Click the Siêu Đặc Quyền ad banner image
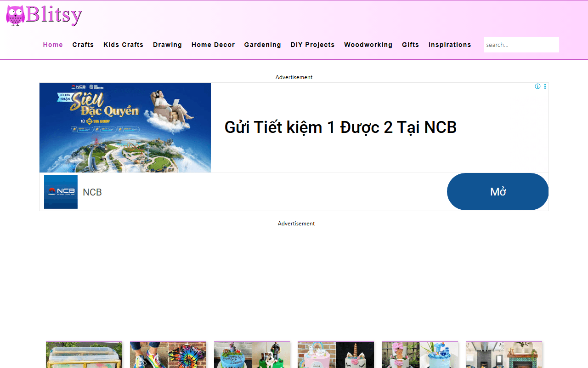Screen dimensions: 588x368 125,128
